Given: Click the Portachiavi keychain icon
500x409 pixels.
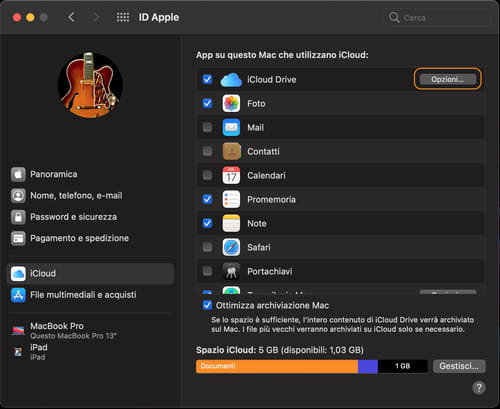Looking at the screenshot, I should pyautogui.click(x=231, y=271).
